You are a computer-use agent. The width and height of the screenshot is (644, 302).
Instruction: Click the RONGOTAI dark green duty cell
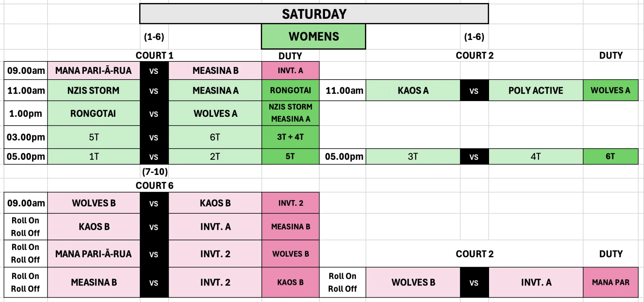(290, 91)
